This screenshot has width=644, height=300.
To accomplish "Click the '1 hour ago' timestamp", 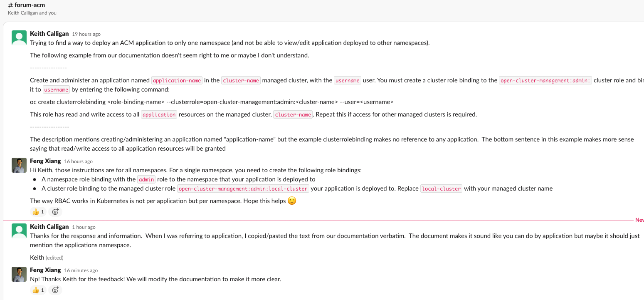I will tap(84, 227).
